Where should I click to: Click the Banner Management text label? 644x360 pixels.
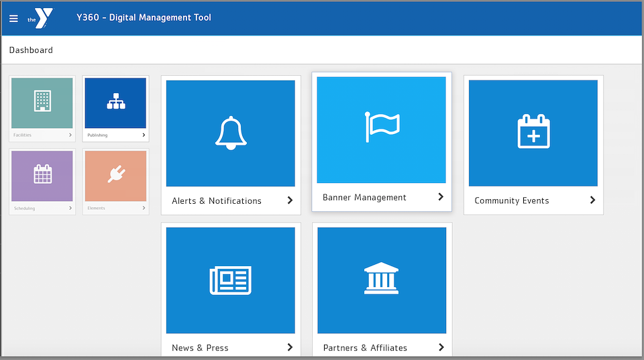tap(364, 198)
